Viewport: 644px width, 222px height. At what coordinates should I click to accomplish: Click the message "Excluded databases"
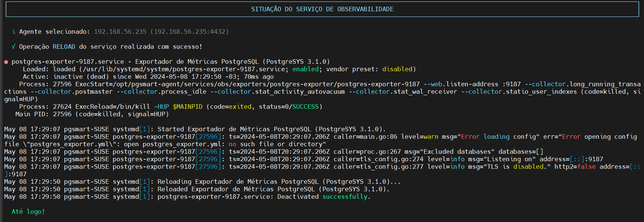457,151
